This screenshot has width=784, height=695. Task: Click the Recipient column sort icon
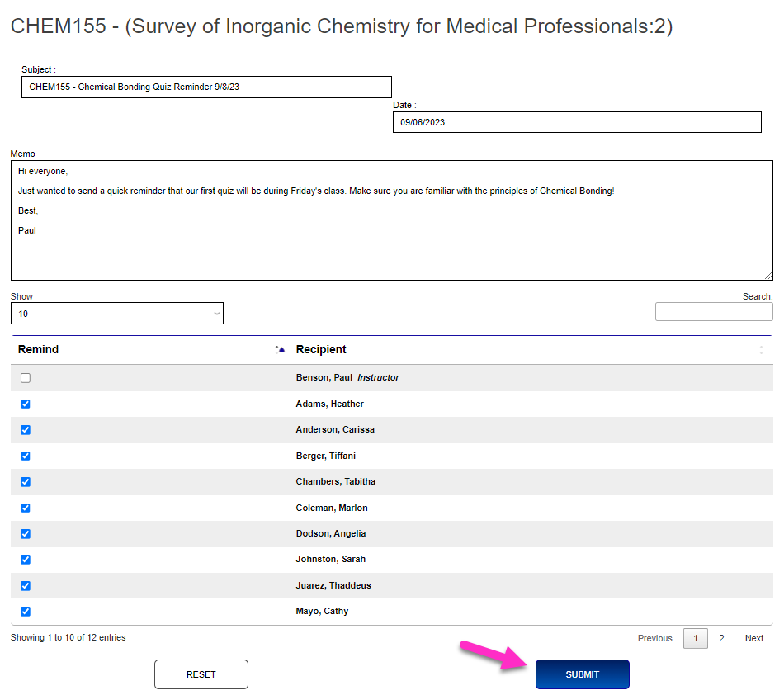(x=761, y=350)
